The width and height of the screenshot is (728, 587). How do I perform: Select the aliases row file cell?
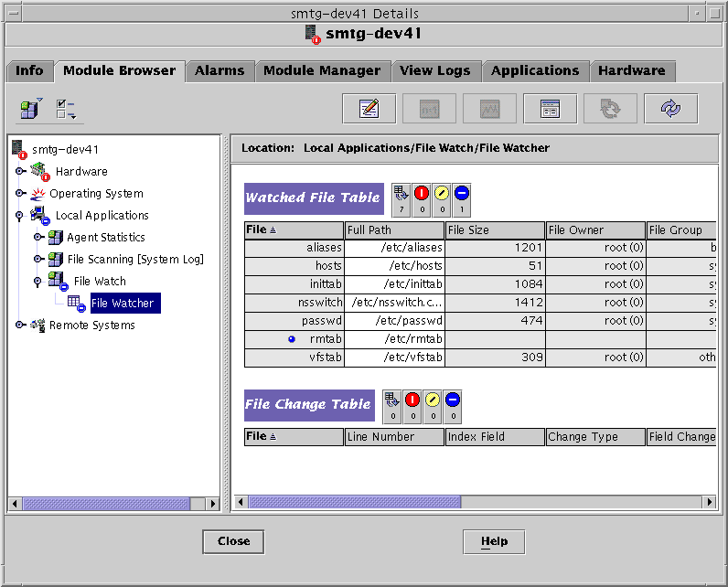(x=294, y=248)
